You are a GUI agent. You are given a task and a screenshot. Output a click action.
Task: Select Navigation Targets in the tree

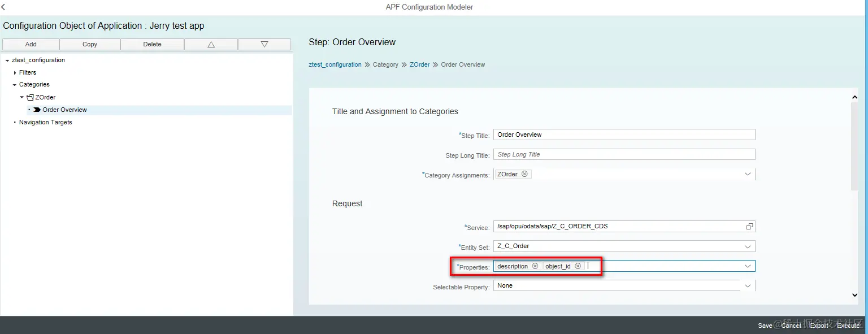(45, 122)
